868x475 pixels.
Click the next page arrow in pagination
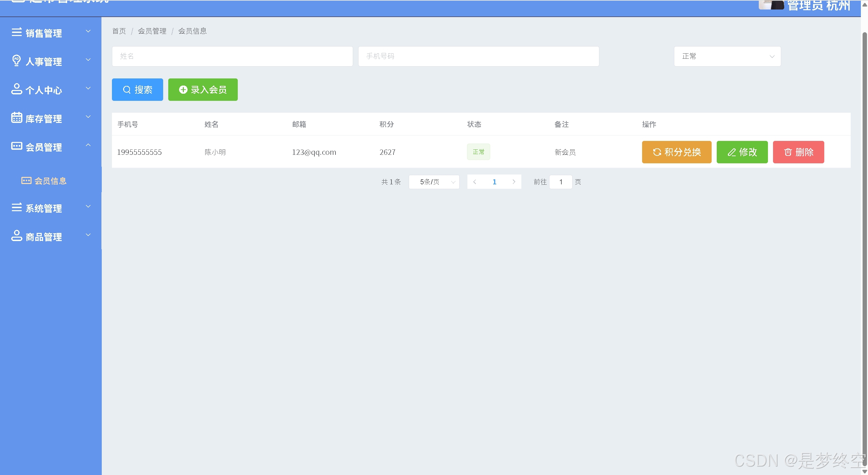tap(514, 182)
